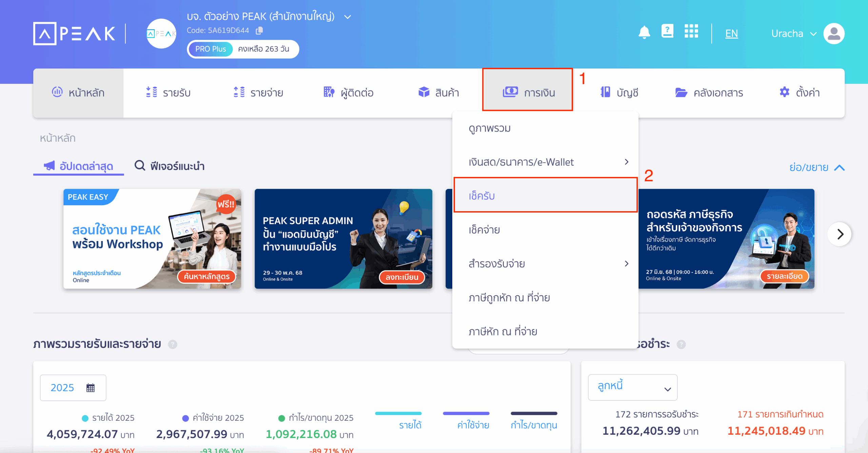Click the PEAK logo

(74, 34)
